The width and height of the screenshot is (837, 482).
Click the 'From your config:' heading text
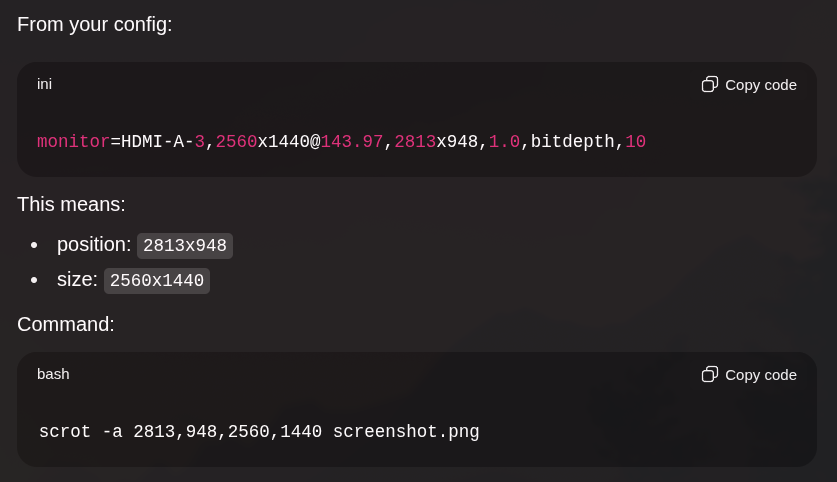click(x=95, y=25)
